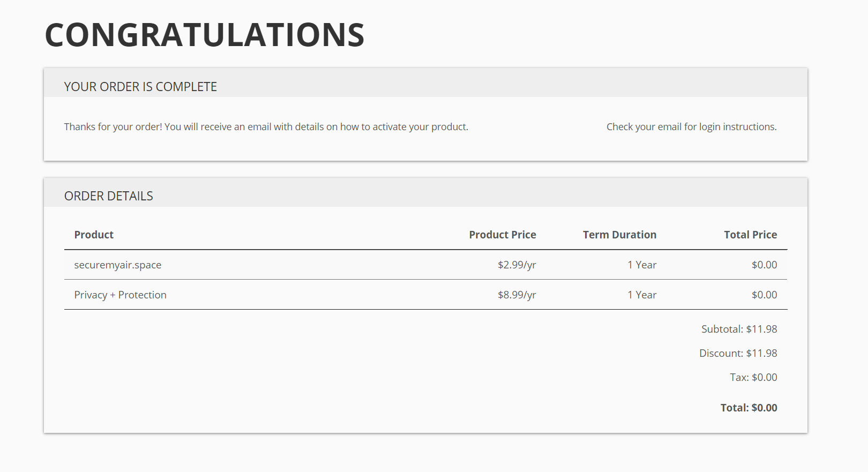
Task: Select the Privacy + Protection product row
Action: (121, 295)
